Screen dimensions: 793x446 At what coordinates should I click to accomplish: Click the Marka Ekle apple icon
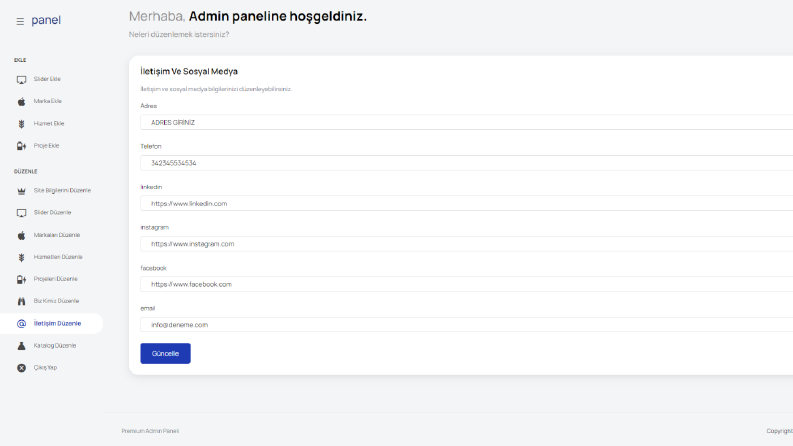click(x=21, y=102)
